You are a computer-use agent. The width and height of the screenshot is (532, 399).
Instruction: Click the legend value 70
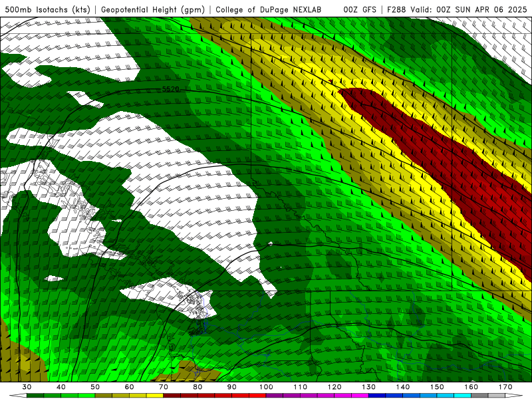point(164,387)
